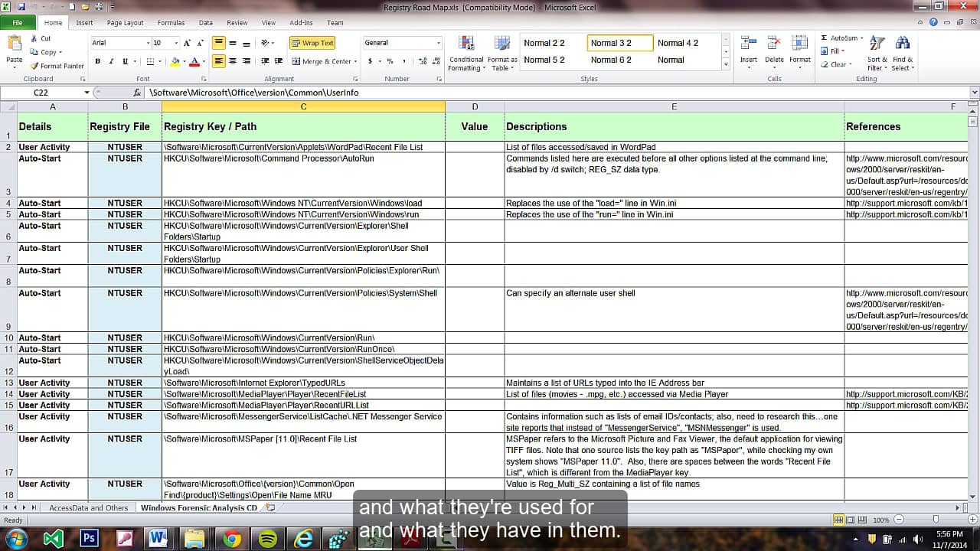Click the Save icon in Quick Access toolbar
The height and width of the screenshot is (551, 980).
(x=21, y=6)
